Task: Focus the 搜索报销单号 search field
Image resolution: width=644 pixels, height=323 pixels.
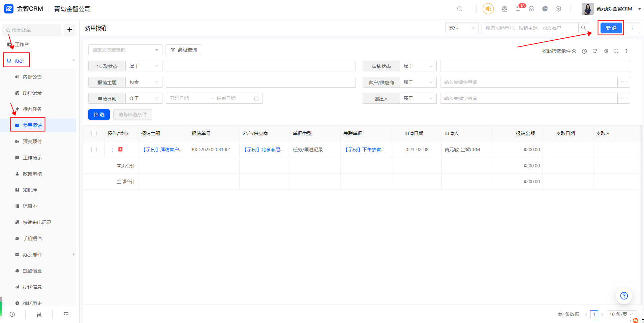Action: pyautogui.click(x=530, y=28)
